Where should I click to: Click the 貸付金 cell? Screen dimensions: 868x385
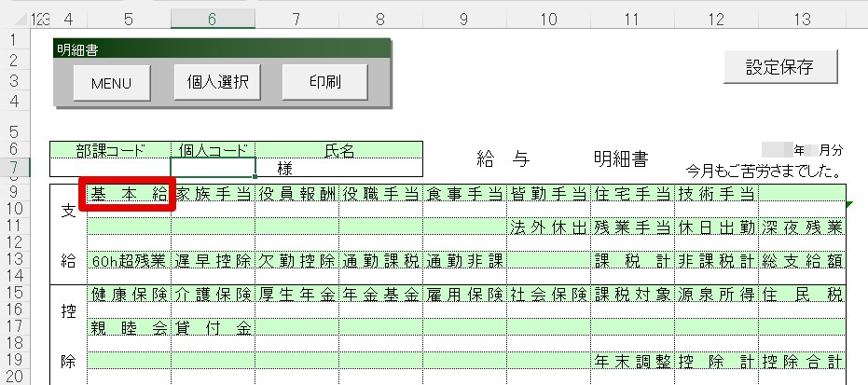[x=214, y=327]
